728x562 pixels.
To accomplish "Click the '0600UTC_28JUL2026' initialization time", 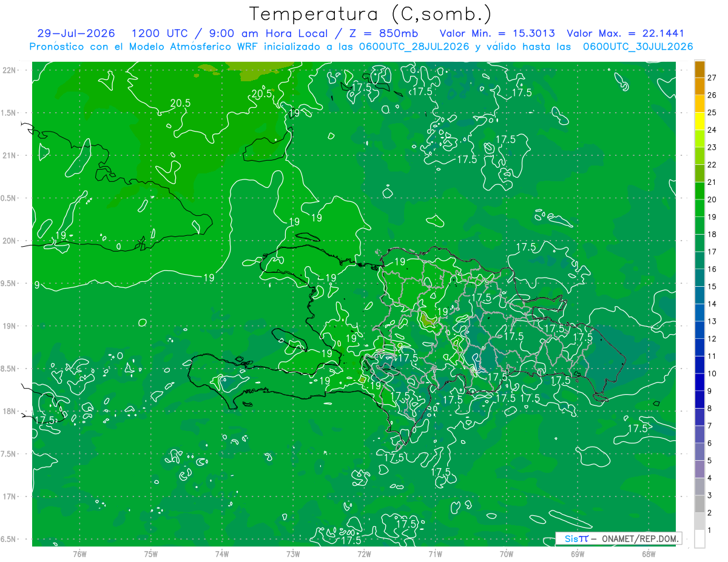I will coord(413,47).
